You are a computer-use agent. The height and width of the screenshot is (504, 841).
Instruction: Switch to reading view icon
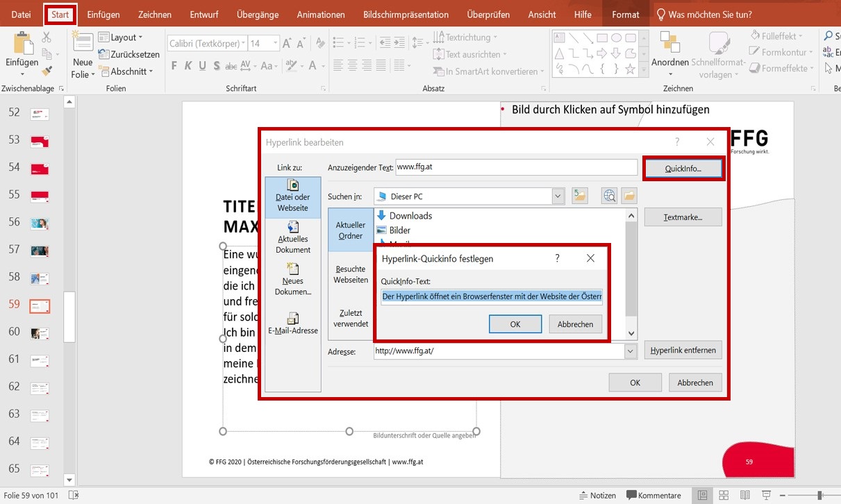(744, 495)
